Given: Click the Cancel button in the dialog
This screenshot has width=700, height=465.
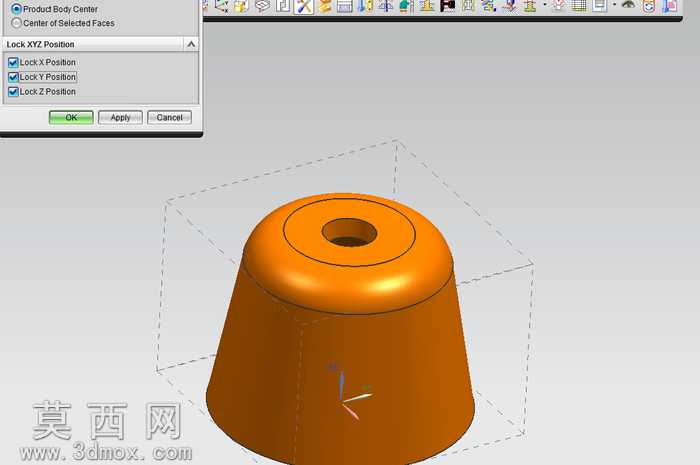Looking at the screenshot, I should [x=169, y=118].
